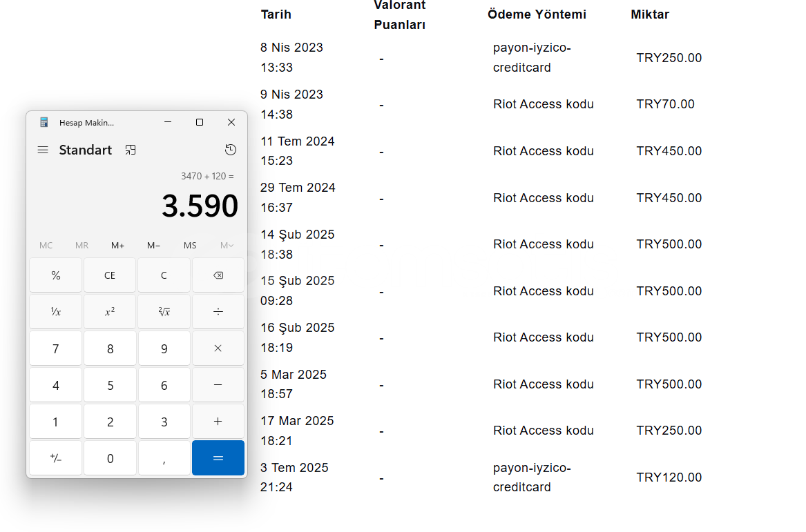Click the CE clear entry key
This screenshot has width=806, height=532.
(x=110, y=275)
